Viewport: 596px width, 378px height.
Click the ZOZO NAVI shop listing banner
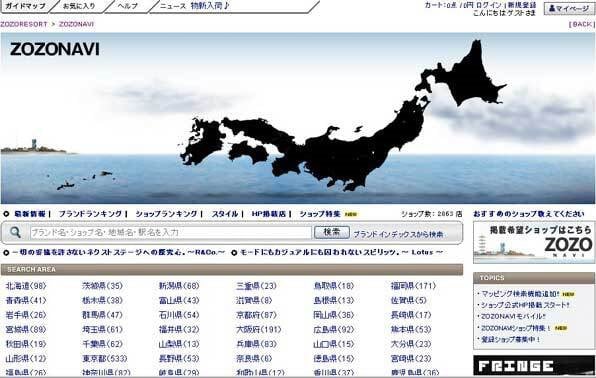point(534,242)
